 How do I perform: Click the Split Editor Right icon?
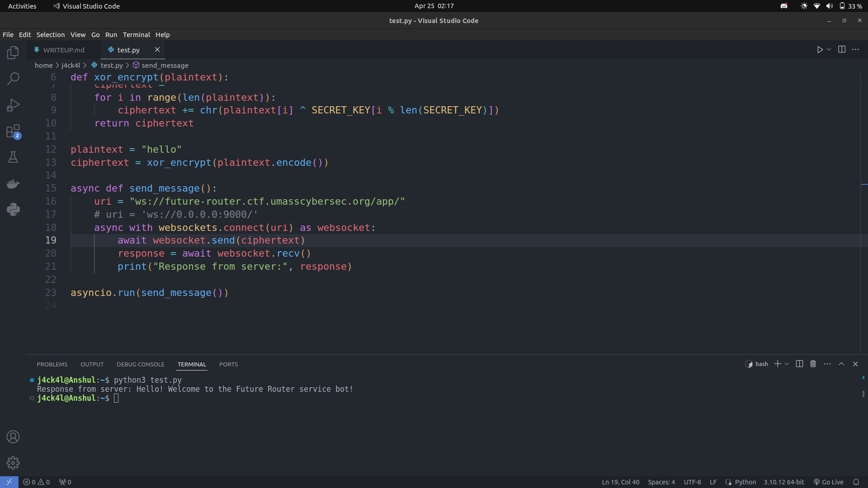[x=842, y=50]
